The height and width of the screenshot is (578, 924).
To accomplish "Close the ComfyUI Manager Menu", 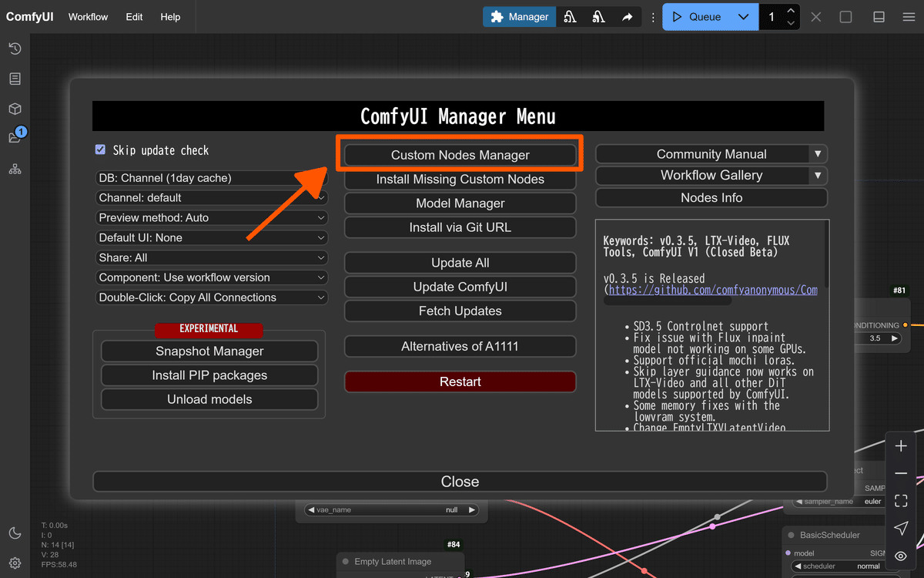I will click(x=460, y=482).
